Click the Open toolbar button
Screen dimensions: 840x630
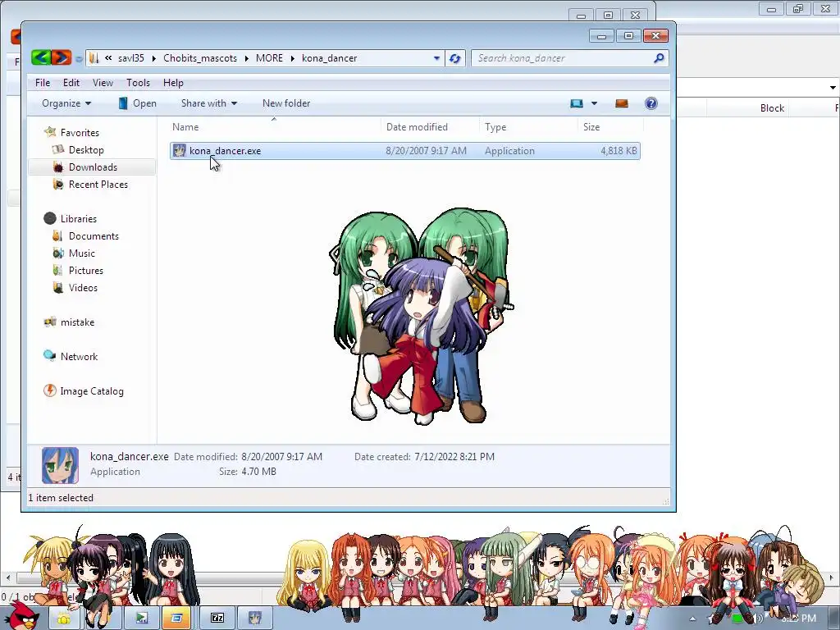tap(137, 103)
